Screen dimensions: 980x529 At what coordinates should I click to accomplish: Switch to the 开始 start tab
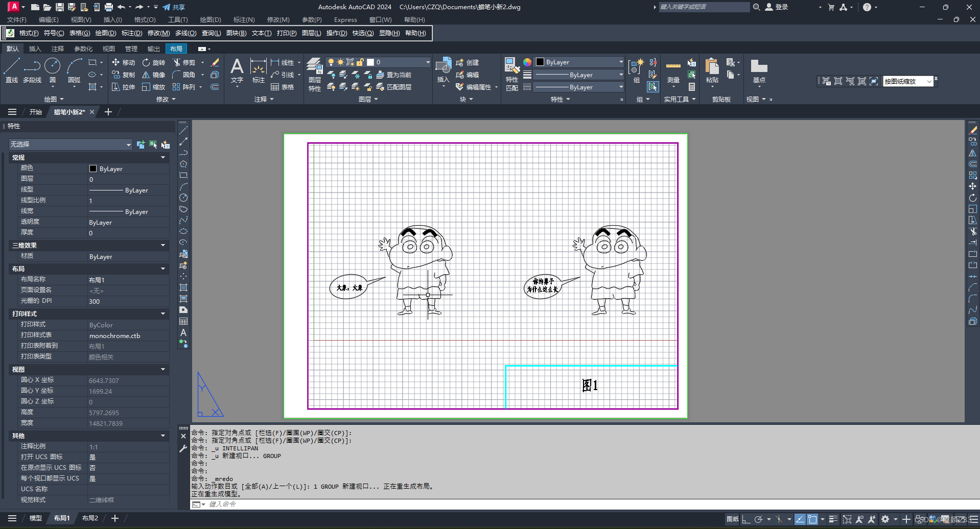(35, 112)
